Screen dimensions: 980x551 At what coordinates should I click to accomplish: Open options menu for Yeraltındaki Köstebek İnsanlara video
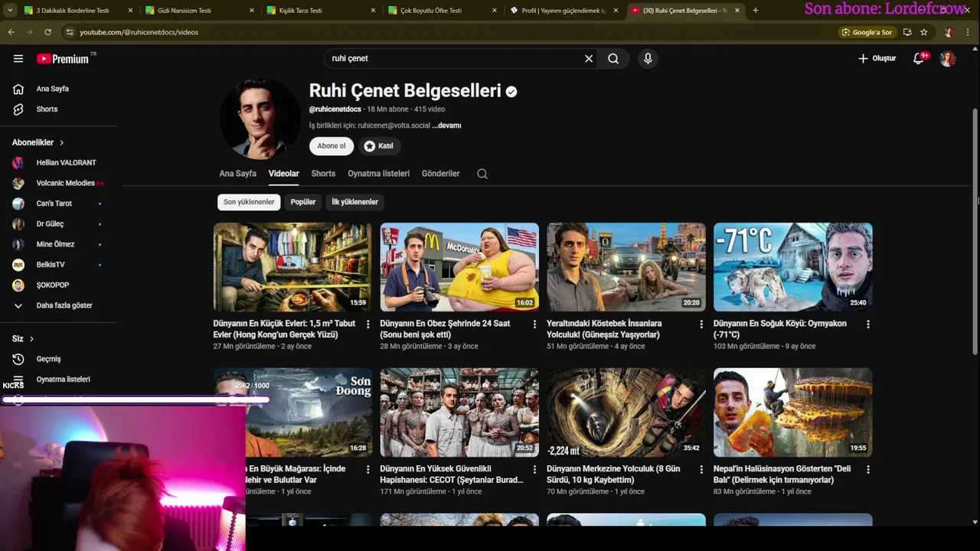701,324
